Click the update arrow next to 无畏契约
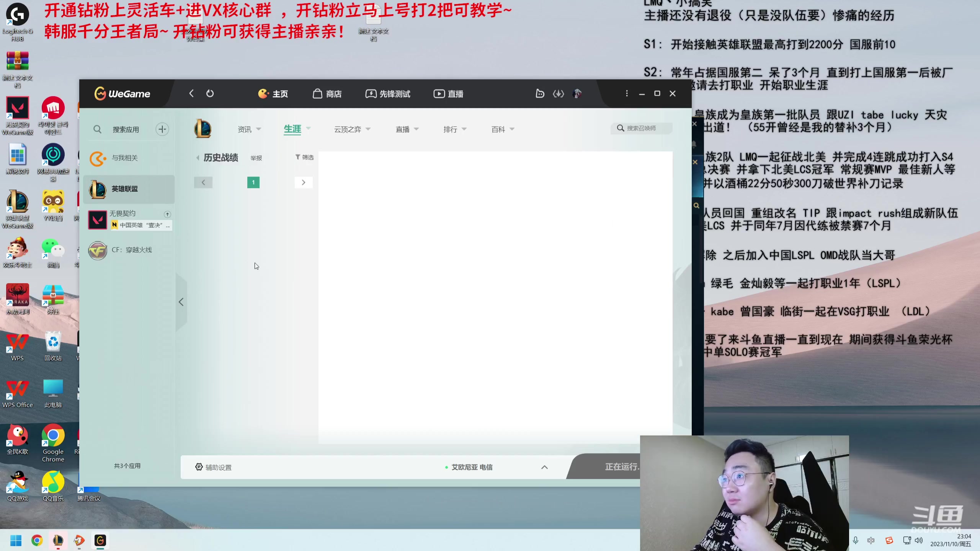The height and width of the screenshot is (551, 980). (x=167, y=214)
